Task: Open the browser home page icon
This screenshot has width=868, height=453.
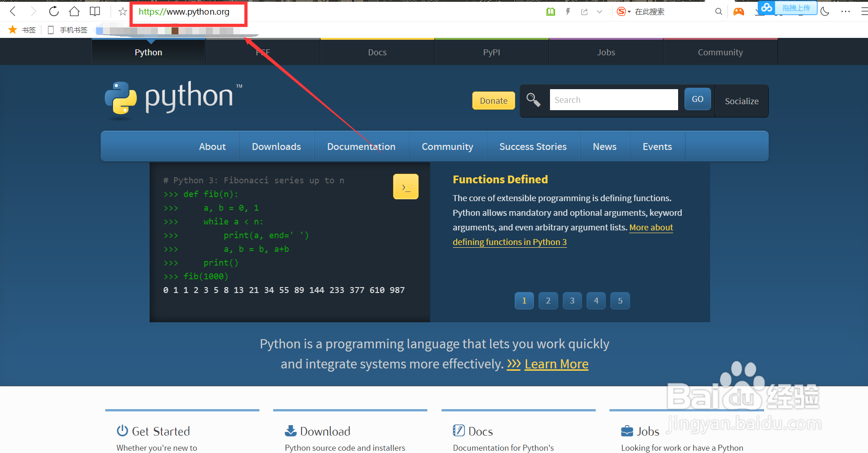Action: pos(74,11)
